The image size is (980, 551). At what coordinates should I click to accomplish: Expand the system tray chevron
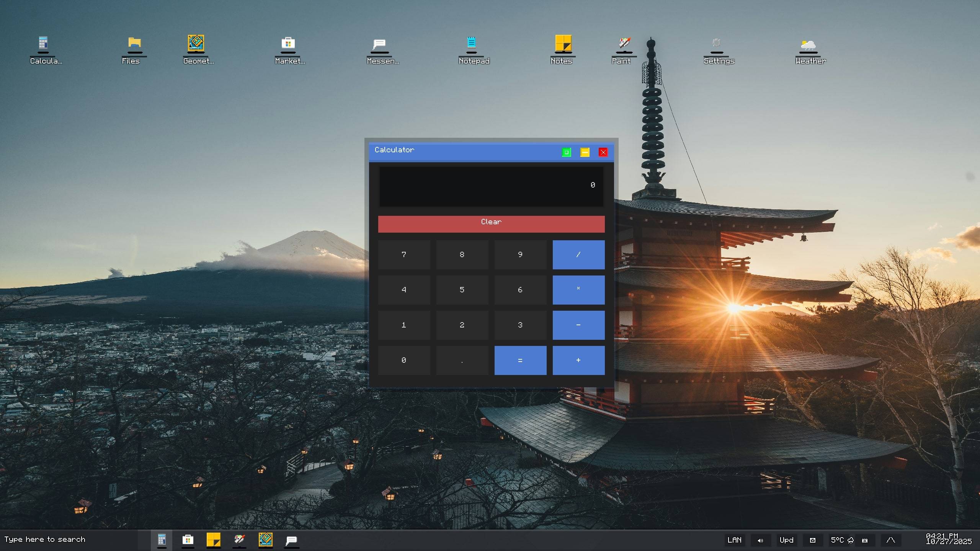[890, 540]
